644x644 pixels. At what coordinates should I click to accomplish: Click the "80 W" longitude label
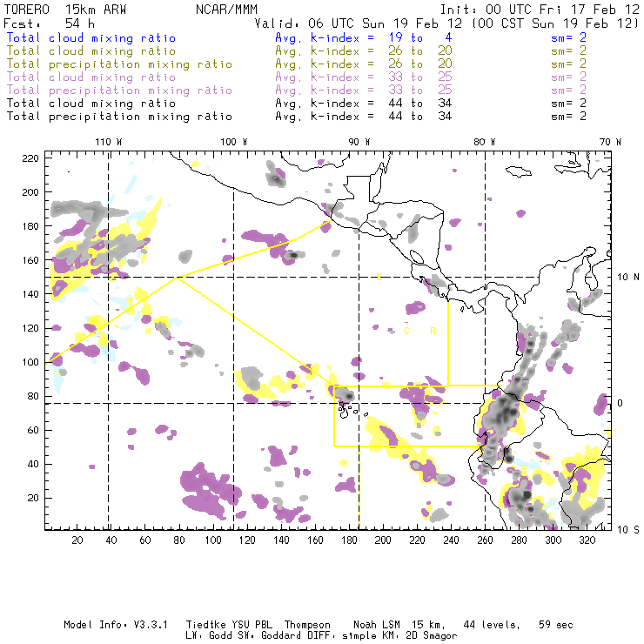484,142
